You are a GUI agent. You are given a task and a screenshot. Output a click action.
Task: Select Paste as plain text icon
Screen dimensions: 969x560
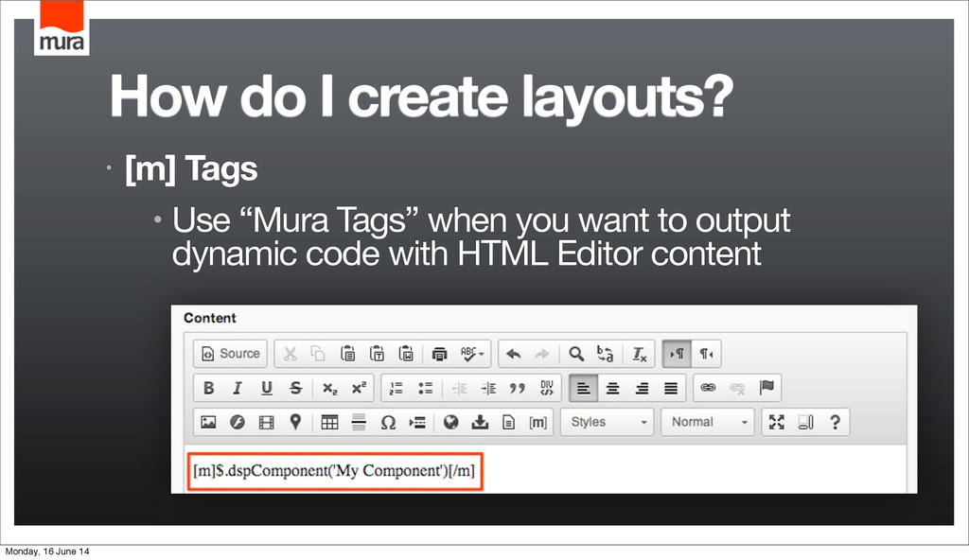point(377,354)
